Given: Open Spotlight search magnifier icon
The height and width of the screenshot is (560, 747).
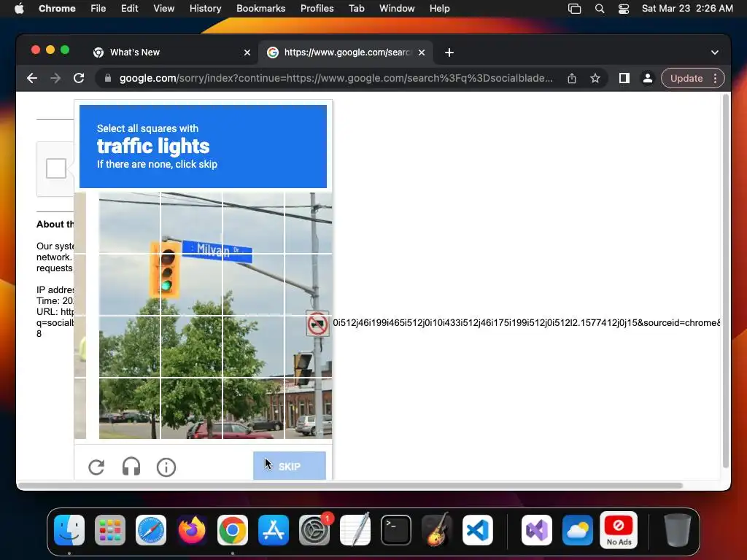Looking at the screenshot, I should (x=600, y=9).
